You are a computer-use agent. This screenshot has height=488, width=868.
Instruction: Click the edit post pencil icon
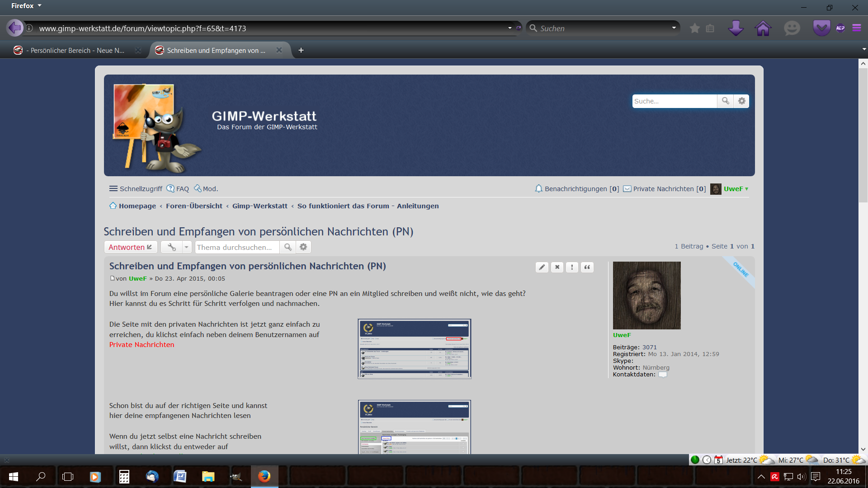click(x=542, y=267)
